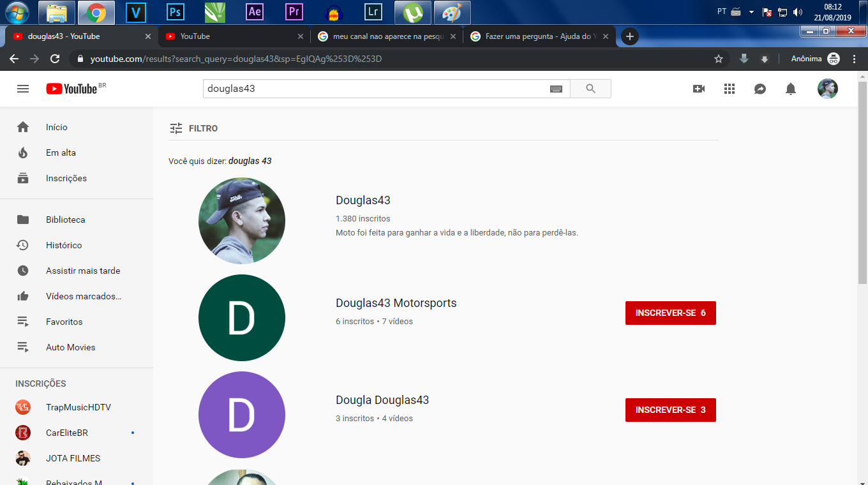
Task: Click the Anônima incognito indicator
Action: click(816, 59)
